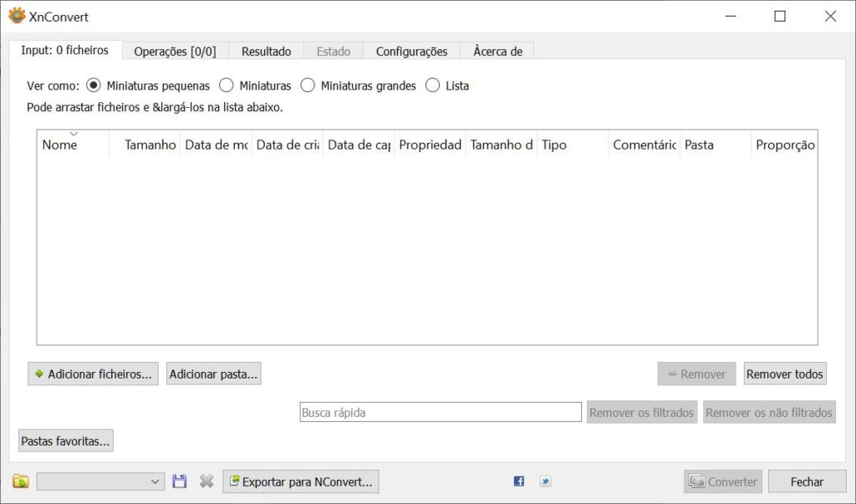Viewport: 856px width, 504px height.
Task: Click the delete preset X icon
Action: (206, 481)
